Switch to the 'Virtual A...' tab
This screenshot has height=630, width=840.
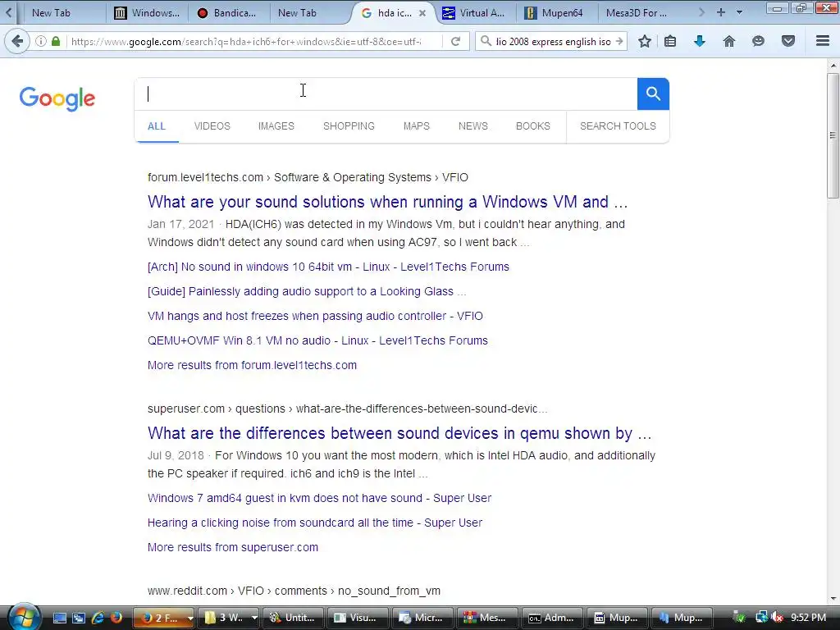[x=477, y=13]
